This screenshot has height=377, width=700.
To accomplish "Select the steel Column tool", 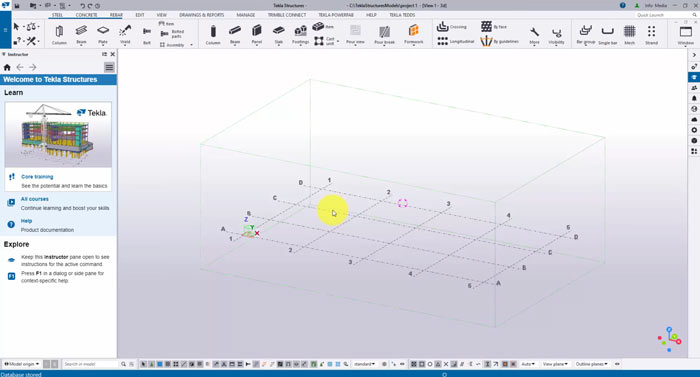I will (59, 34).
